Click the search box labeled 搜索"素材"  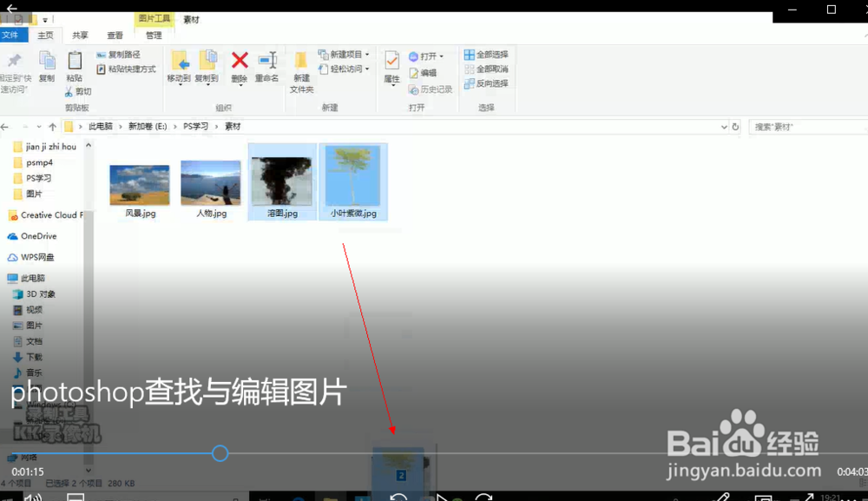[x=807, y=127]
